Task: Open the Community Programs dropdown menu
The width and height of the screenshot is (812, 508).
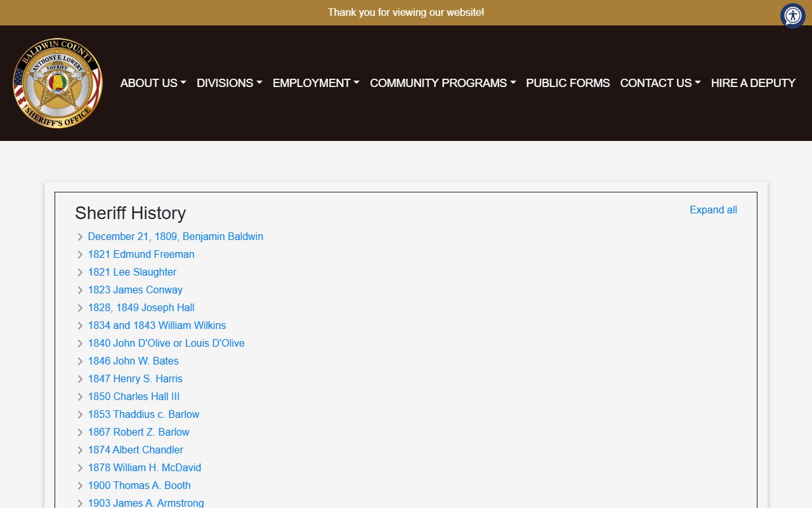Action: click(x=443, y=83)
